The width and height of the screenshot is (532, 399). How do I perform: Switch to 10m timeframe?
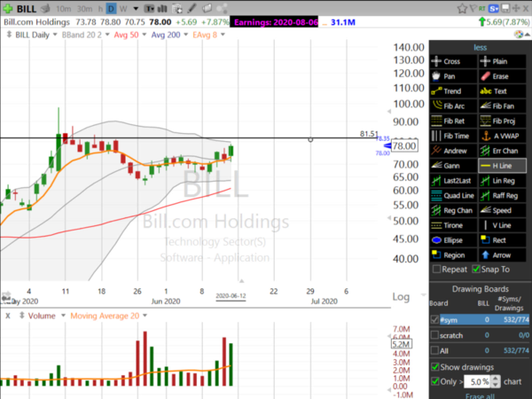coord(63,10)
